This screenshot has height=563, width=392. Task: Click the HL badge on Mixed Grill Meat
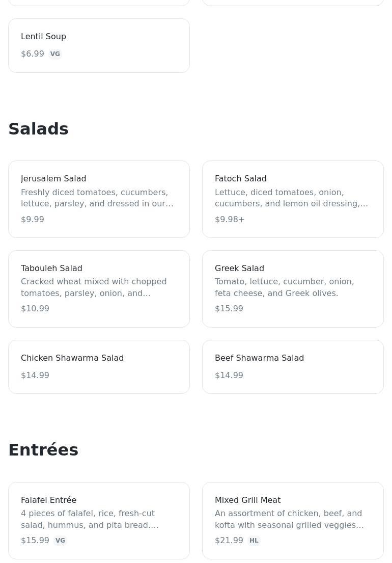click(254, 541)
